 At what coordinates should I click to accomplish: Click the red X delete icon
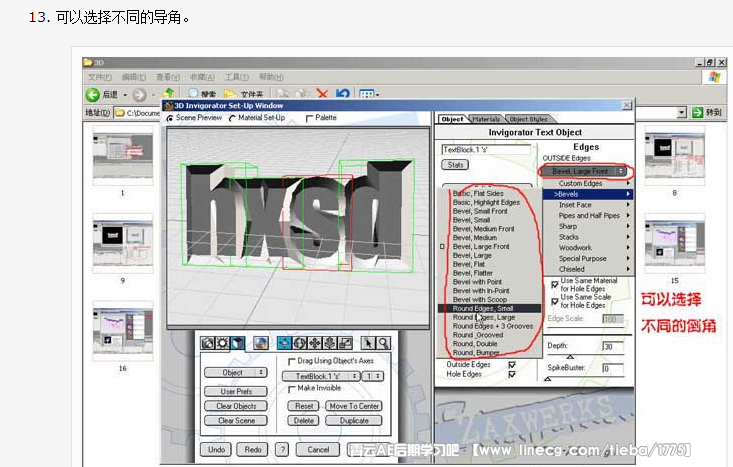pyautogui.click(x=322, y=93)
